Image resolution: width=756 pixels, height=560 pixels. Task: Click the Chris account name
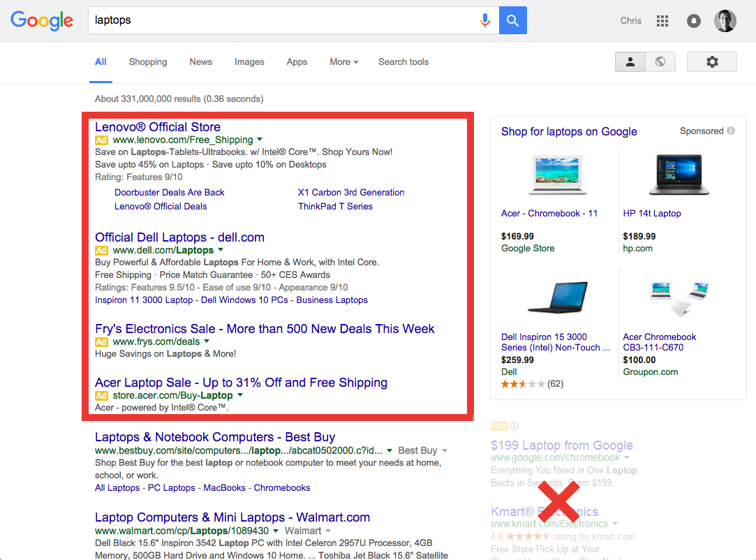[x=630, y=21]
